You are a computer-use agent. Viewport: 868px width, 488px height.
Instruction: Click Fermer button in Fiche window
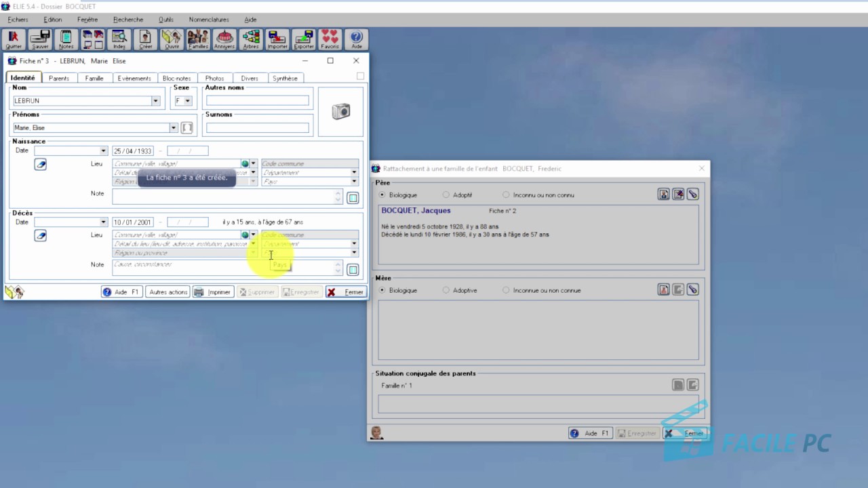(x=346, y=292)
